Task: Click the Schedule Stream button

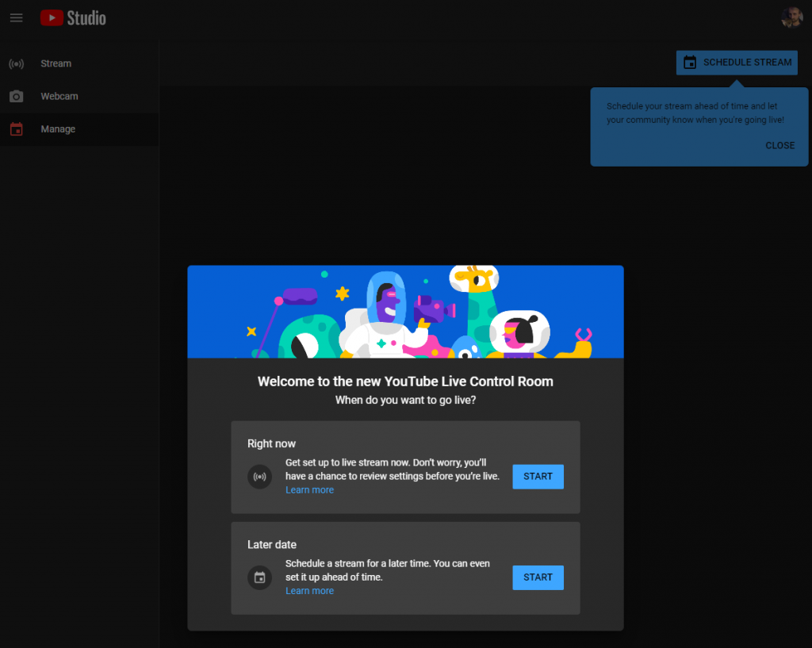Action: click(737, 63)
